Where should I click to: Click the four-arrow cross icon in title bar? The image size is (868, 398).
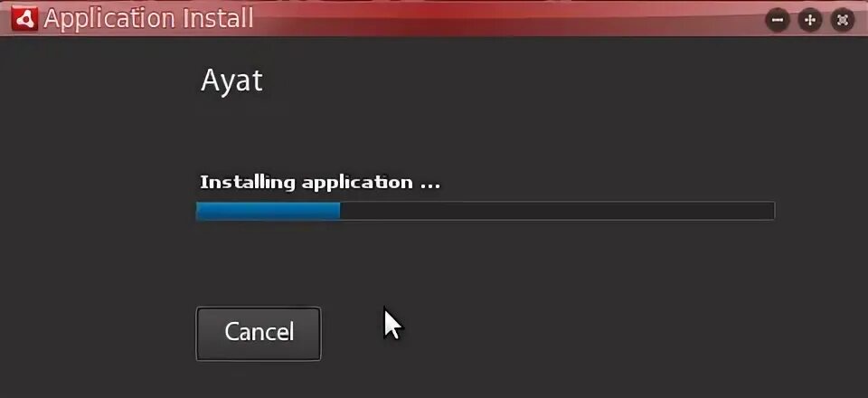pos(810,21)
